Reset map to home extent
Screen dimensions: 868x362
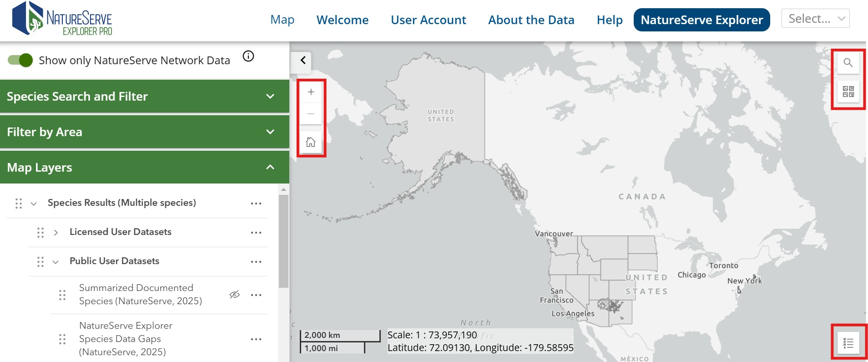click(311, 143)
